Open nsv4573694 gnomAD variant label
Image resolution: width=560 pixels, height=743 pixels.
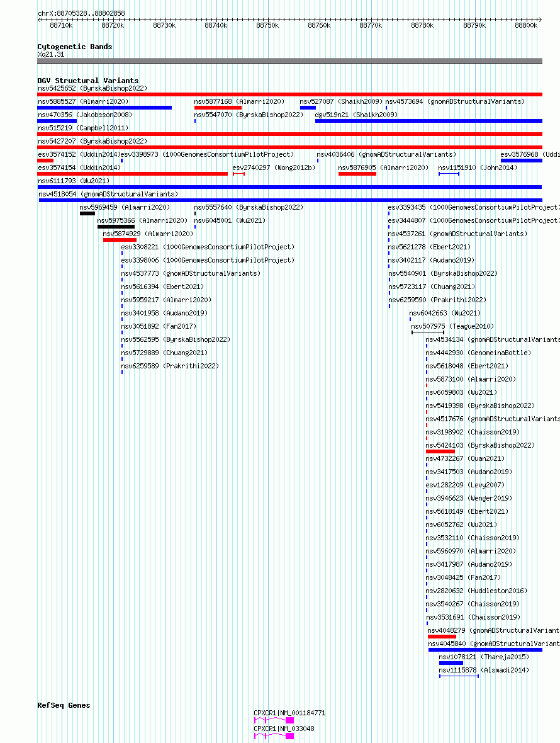pyautogui.click(x=455, y=101)
